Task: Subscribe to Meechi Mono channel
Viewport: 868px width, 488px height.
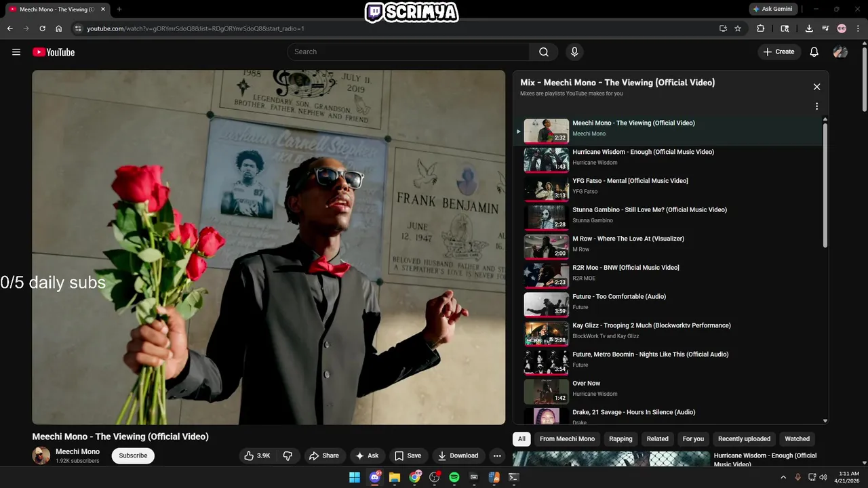Action: coord(133,455)
